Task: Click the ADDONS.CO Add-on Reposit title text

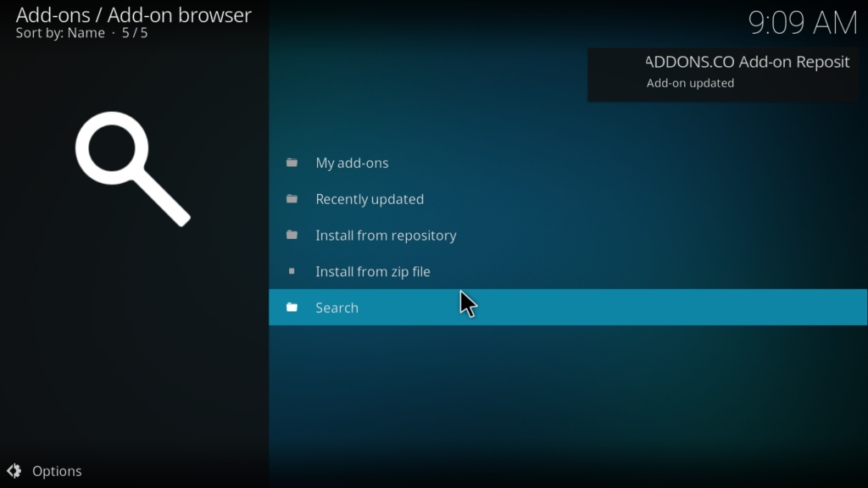Action: click(x=748, y=62)
